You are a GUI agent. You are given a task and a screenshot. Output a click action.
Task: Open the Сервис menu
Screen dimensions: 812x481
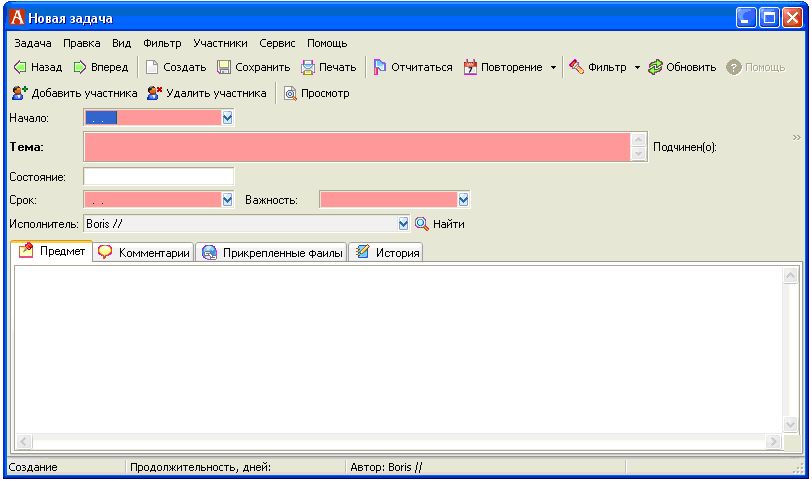(277, 44)
